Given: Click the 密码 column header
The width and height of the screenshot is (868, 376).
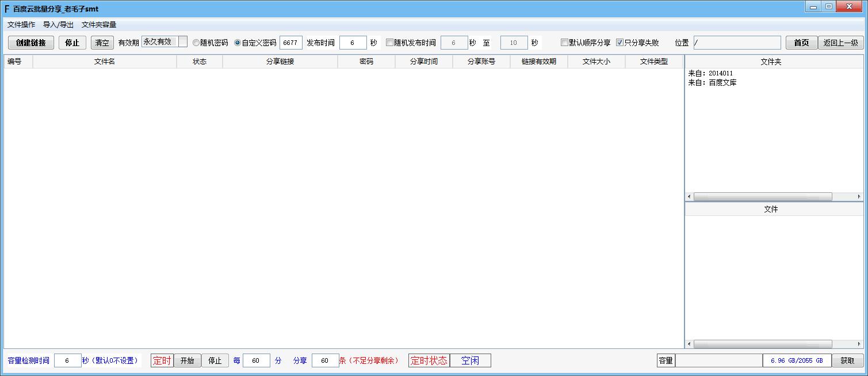Looking at the screenshot, I should [366, 62].
